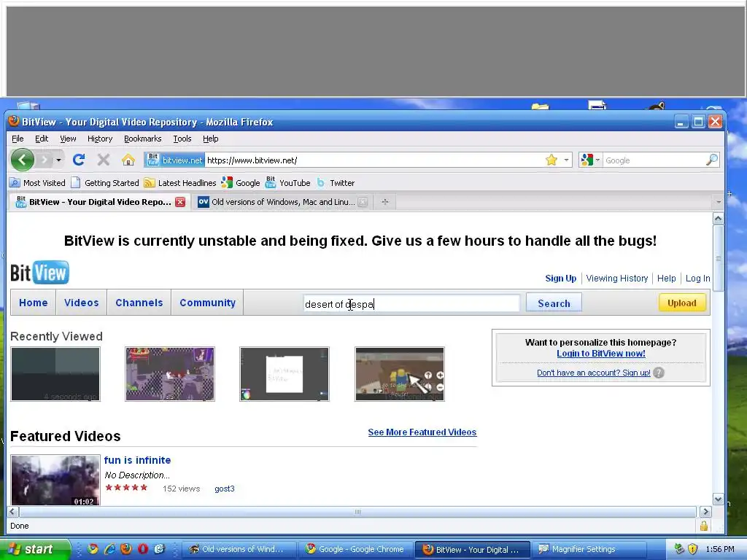Open the Edit menu

click(42, 139)
